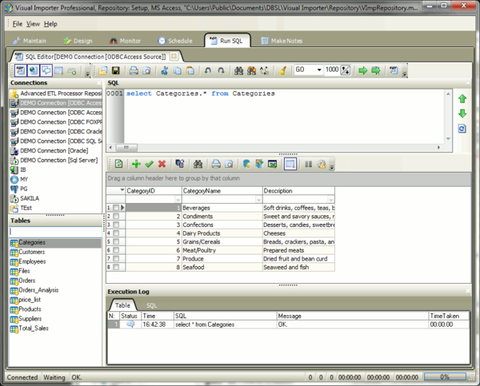Click the green up arrow beside SQL editor
This screenshot has width=480, height=386.
(462, 99)
